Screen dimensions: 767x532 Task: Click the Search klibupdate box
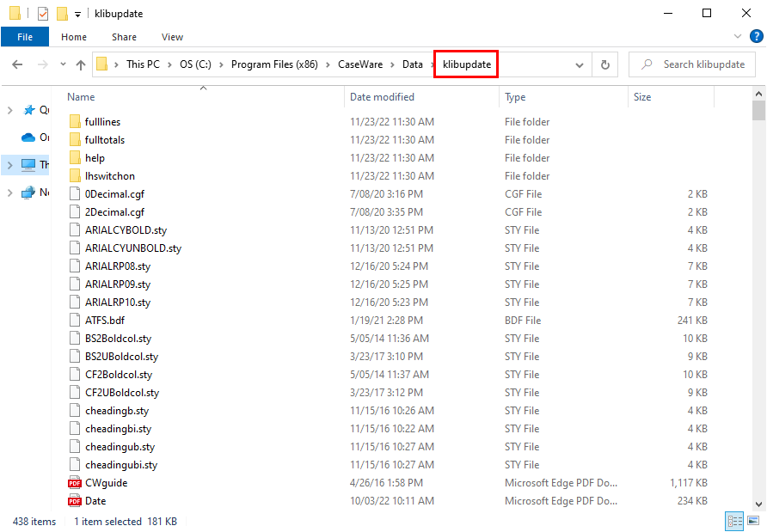[692, 64]
